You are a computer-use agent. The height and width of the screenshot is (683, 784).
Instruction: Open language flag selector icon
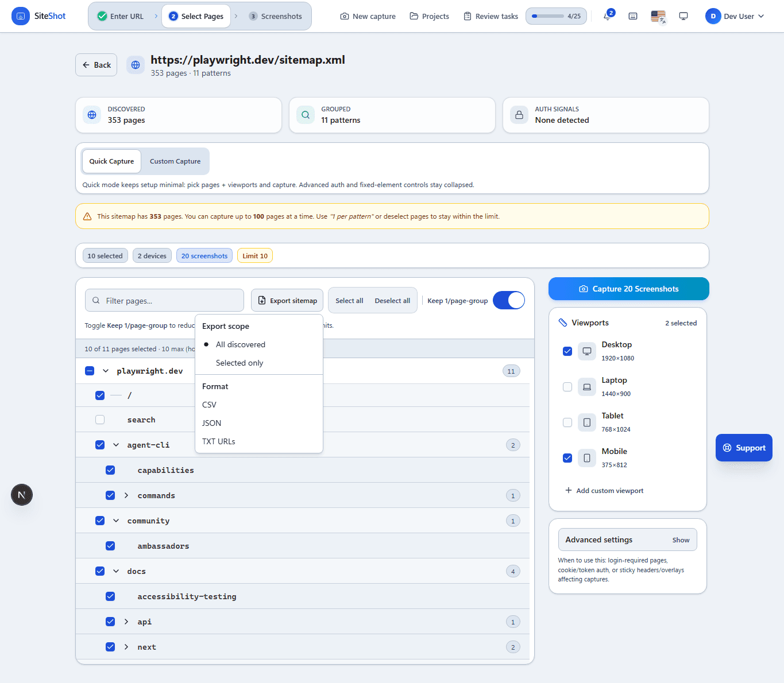(658, 16)
